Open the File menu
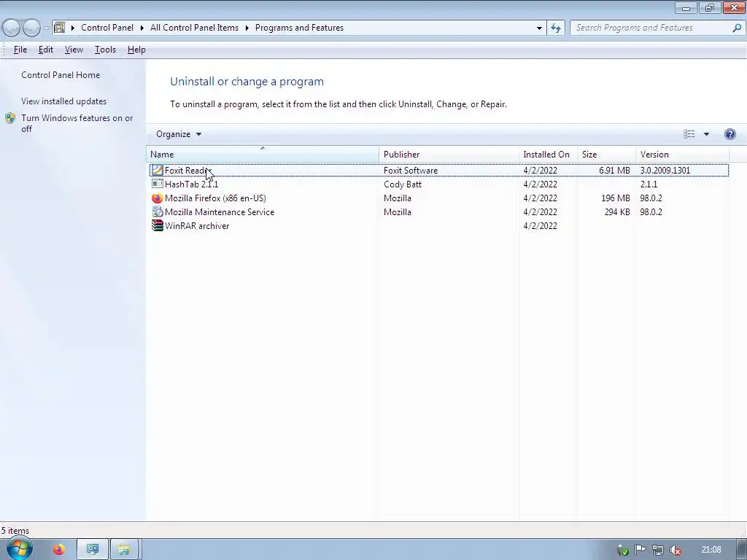Viewport: 747px width, 560px height. pos(20,50)
